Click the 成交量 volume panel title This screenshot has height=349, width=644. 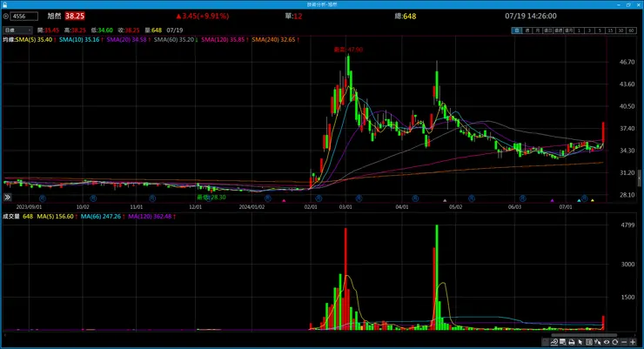11,217
